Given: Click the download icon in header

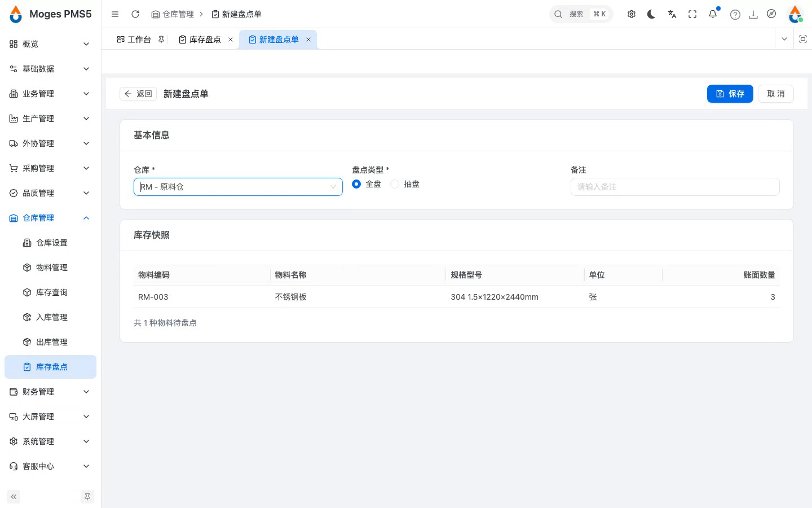Looking at the screenshot, I should point(753,15).
